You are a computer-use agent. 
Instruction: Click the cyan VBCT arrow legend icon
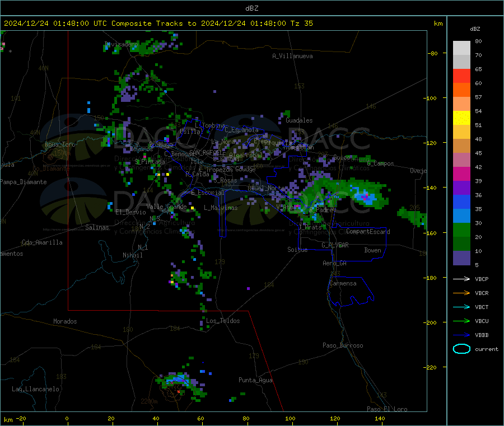click(x=461, y=307)
